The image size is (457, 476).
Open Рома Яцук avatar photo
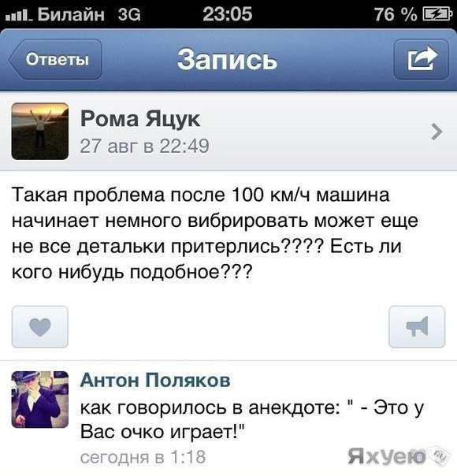[40, 131]
